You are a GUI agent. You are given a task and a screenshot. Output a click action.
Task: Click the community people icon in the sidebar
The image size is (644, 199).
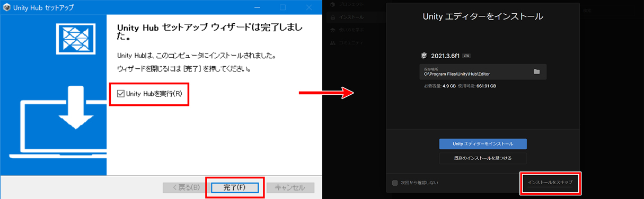tap(332, 42)
